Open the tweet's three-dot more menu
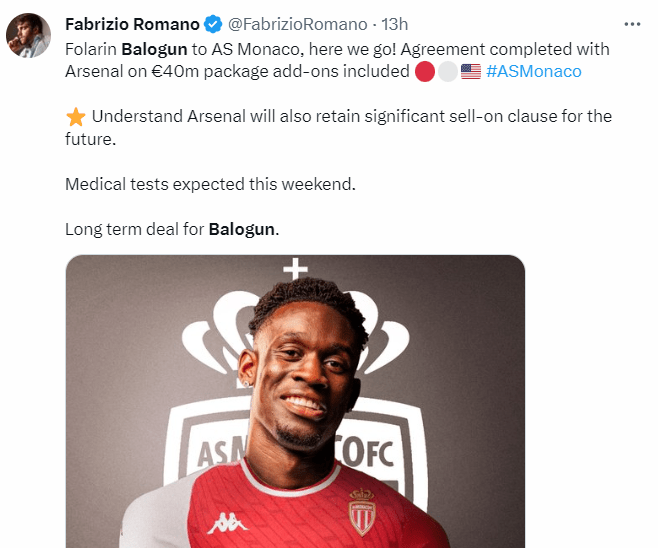This screenshot has height=548, width=658. [631, 23]
